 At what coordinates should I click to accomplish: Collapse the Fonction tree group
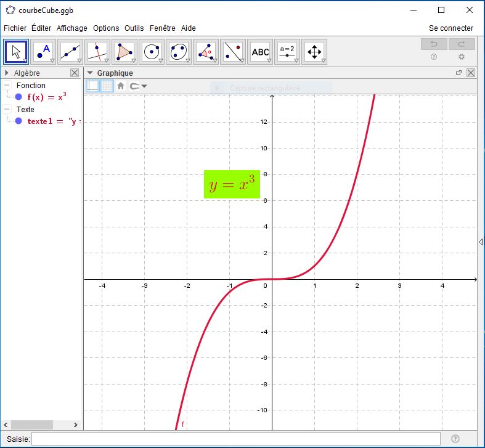(7, 85)
